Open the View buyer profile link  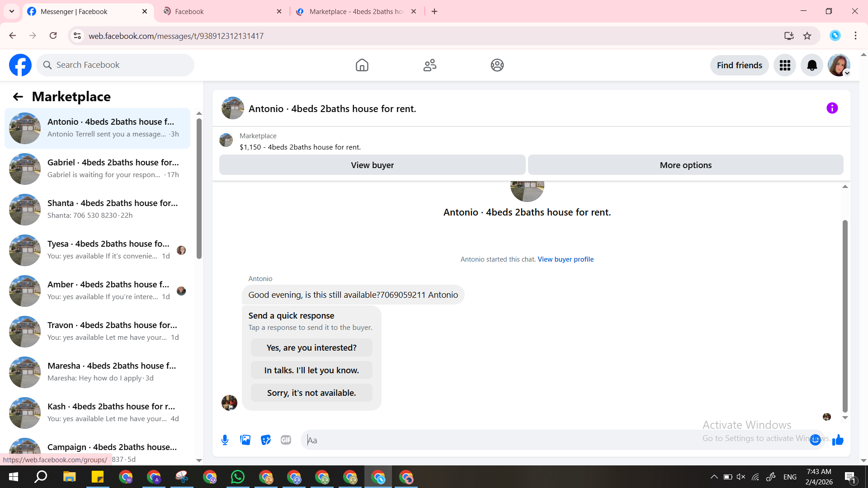[x=566, y=259]
